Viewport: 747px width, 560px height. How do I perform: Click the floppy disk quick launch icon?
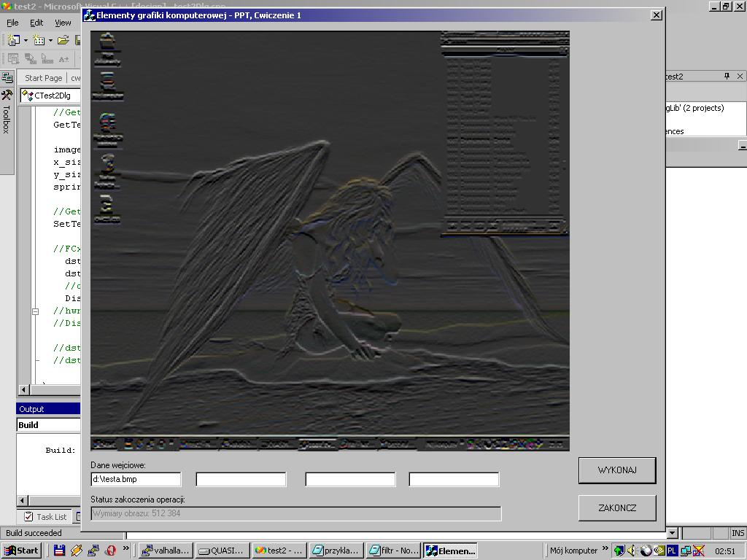point(60,551)
